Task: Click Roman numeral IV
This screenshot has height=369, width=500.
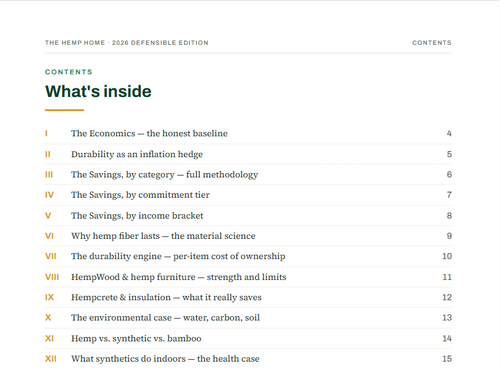Action: click(x=49, y=195)
